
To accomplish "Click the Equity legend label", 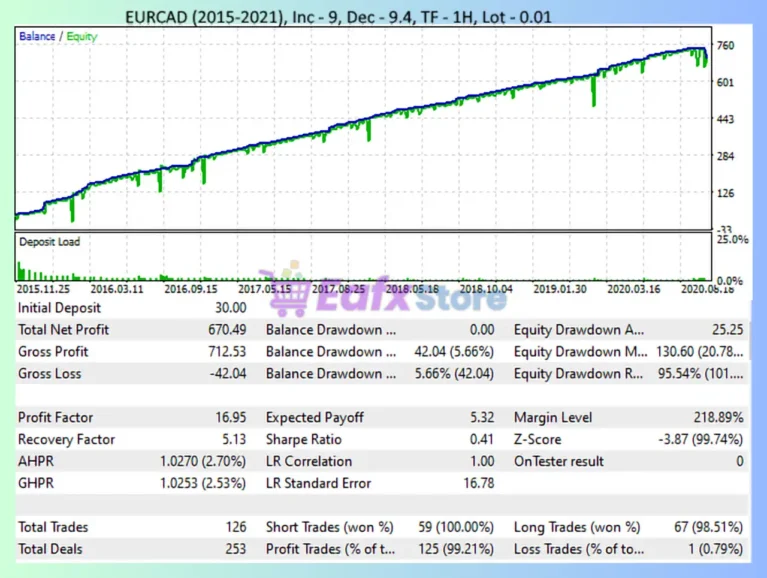I will (82, 37).
